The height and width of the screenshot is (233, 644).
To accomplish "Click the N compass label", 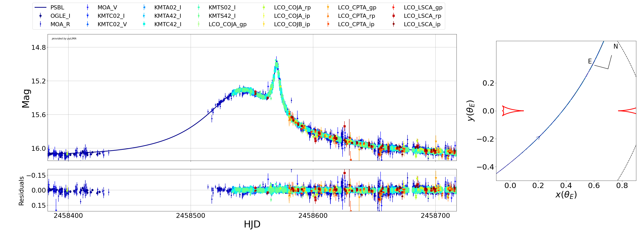I will (615, 46).
